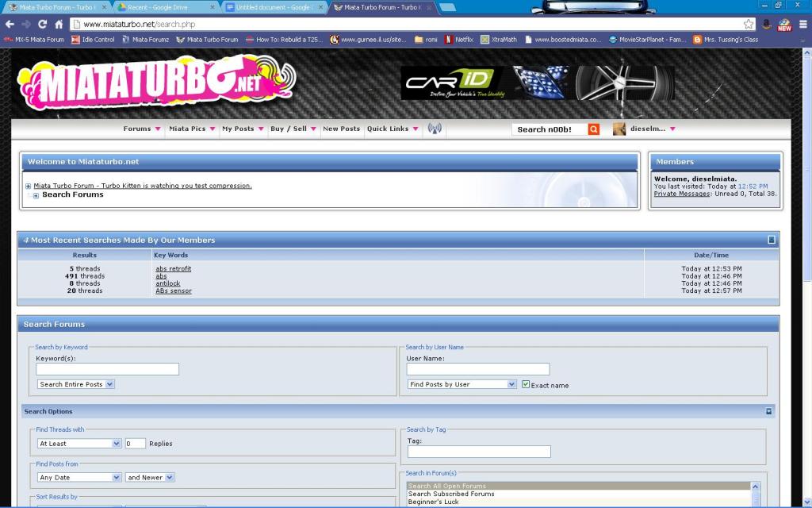
Task: Open the Any Date dropdown
Action: (x=79, y=477)
